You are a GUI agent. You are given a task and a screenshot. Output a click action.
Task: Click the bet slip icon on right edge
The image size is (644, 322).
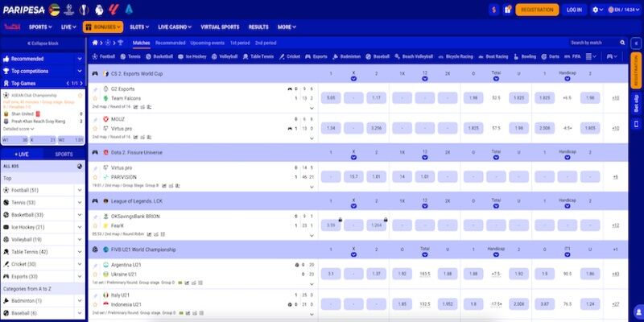coord(636,103)
